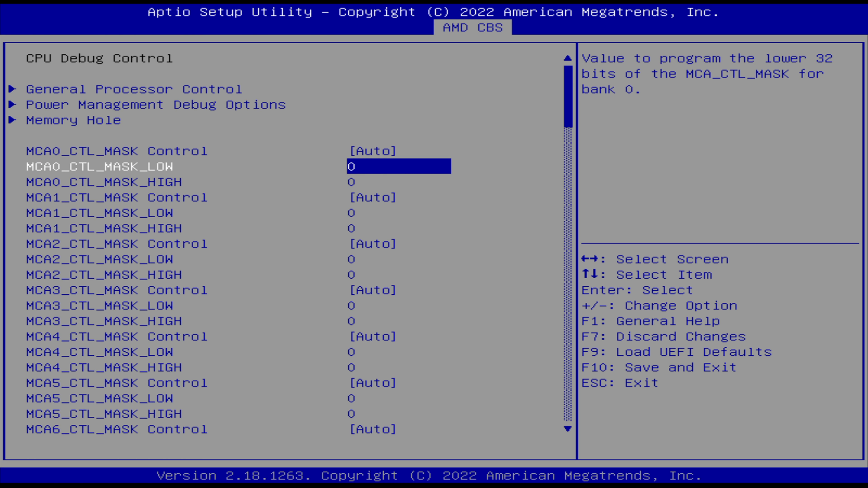Select the MCA2_CTL_MASK_LOW label
Viewport: 868px width, 488px height.
[x=100, y=259]
